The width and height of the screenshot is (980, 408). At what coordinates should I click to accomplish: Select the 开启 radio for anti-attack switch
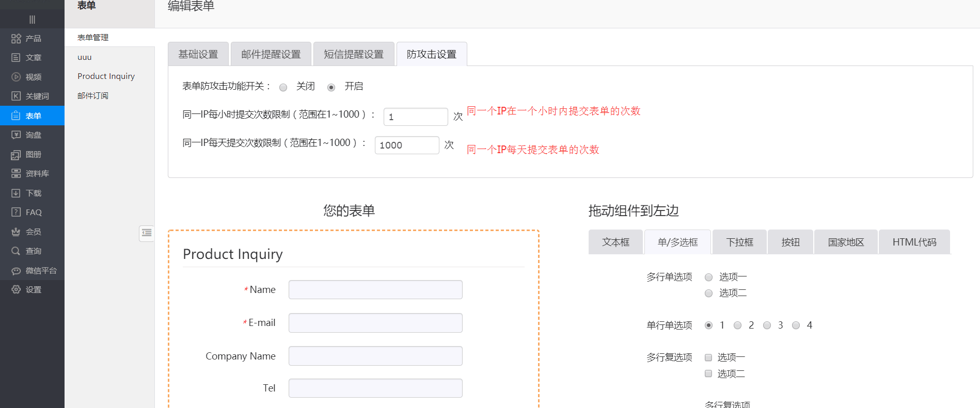tap(331, 88)
